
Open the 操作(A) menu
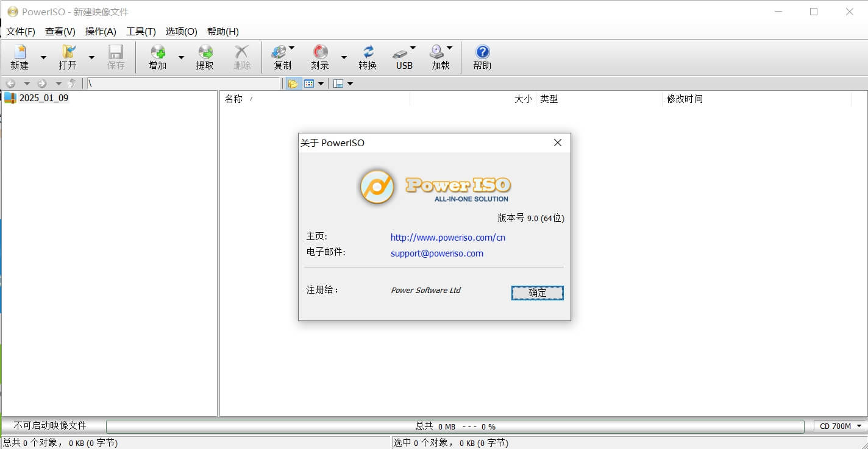(101, 31)
